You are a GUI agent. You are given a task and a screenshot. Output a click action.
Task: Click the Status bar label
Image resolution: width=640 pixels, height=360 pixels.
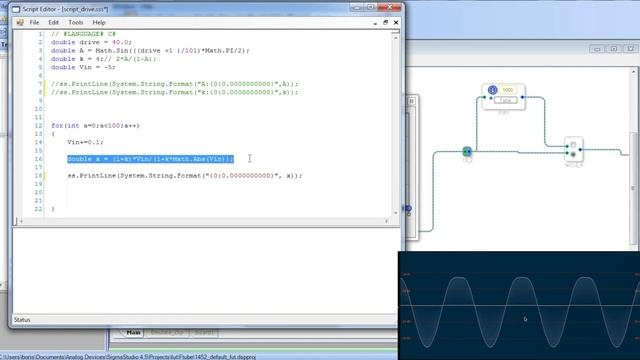tap(22, 320)
